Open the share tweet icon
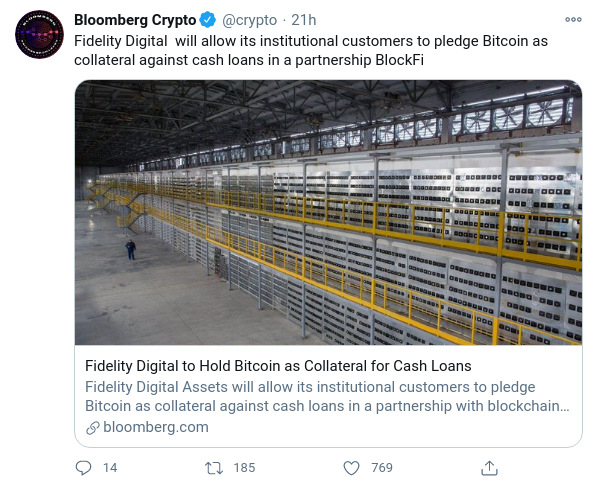The image size is (598, 487). click(x=489, y=468)
